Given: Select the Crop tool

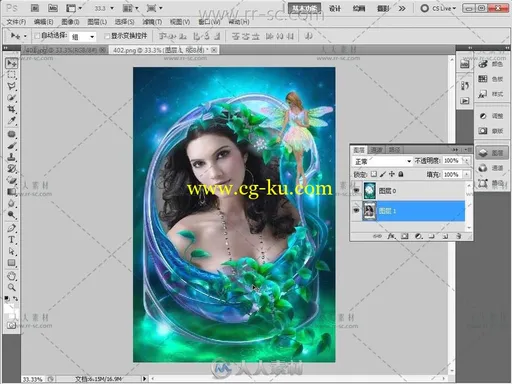Looking at the screenshot, I should coord(12,109).
